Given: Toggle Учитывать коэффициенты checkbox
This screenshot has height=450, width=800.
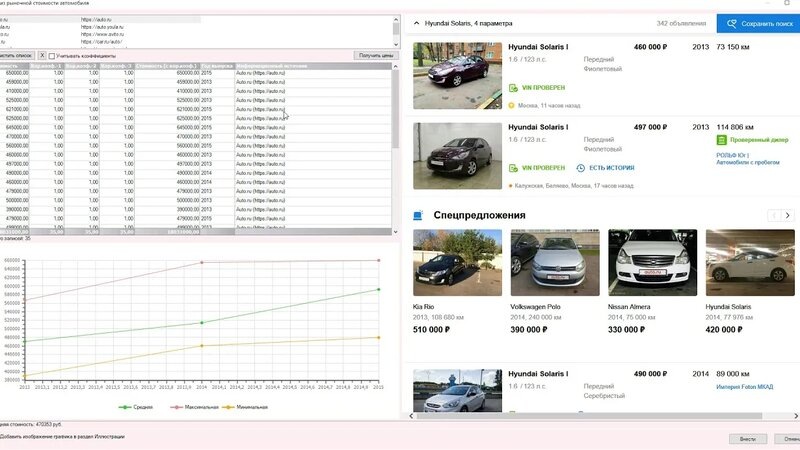Looking at the screenshot, I should pos(52,56).
